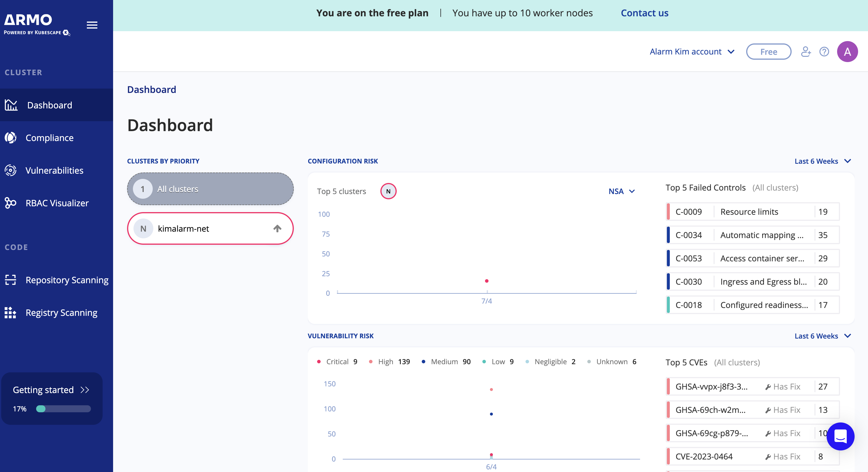This screenshot has width=868, height=472.
Task: Click the kimalarm-net up arrow icon
Action: [x=277, y=228]
